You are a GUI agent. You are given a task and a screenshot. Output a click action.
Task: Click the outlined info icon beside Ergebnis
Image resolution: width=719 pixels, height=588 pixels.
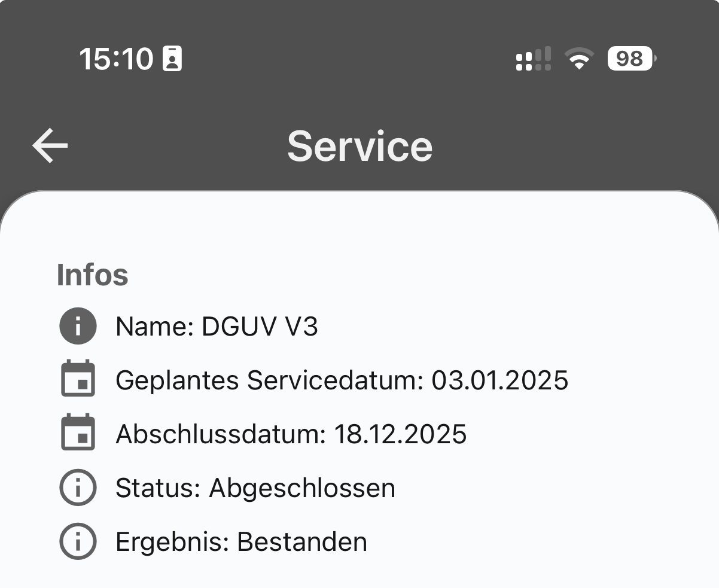(78, 541)
